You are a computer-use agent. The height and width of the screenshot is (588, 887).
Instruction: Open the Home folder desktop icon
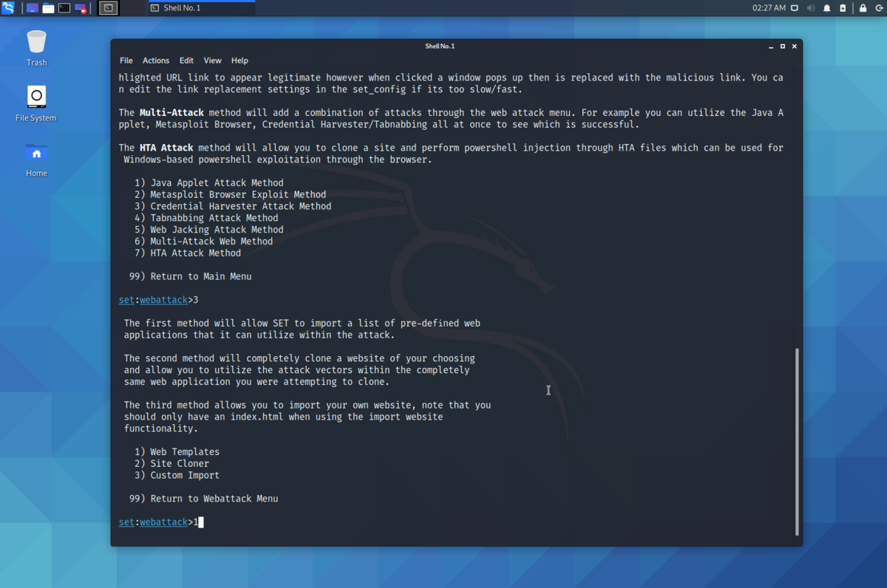(x=36, y=159)
